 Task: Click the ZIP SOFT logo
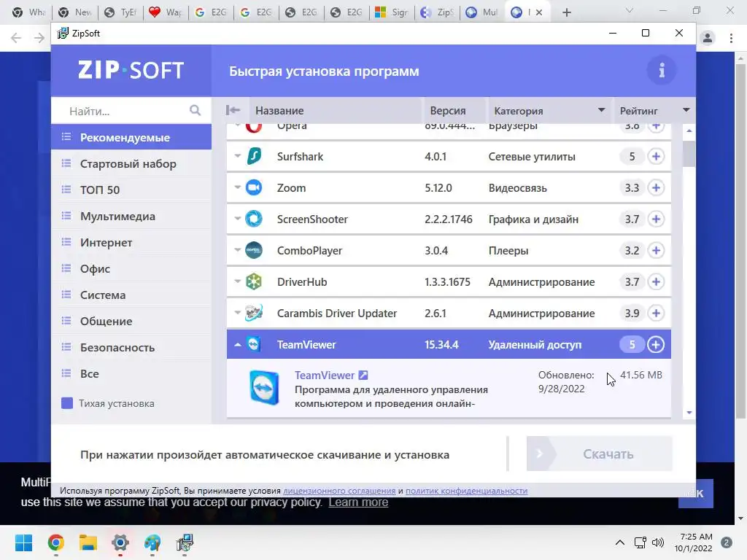click(x=131, y=71)
